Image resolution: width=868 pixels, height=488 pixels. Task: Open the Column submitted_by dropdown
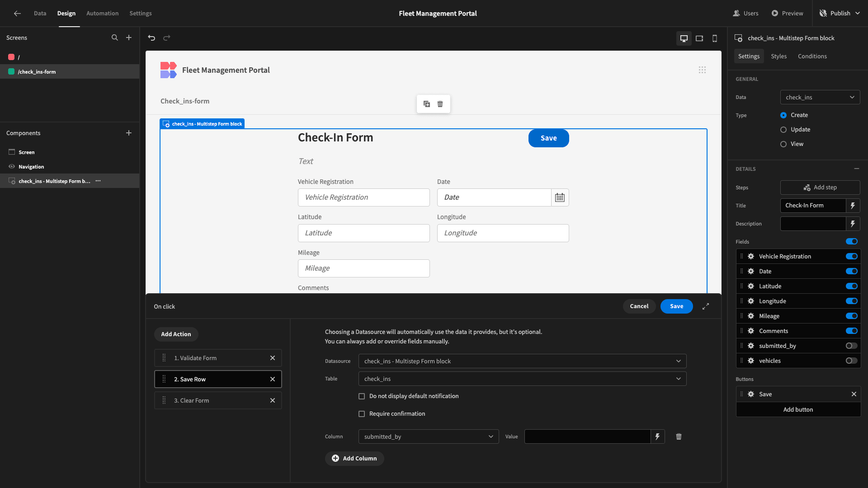429,436
